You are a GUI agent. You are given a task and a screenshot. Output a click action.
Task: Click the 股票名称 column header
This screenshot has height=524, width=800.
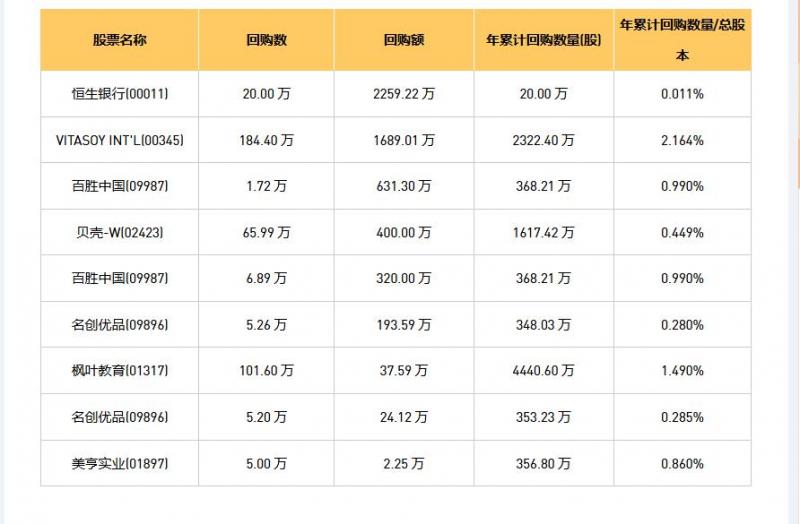(119, 40)
